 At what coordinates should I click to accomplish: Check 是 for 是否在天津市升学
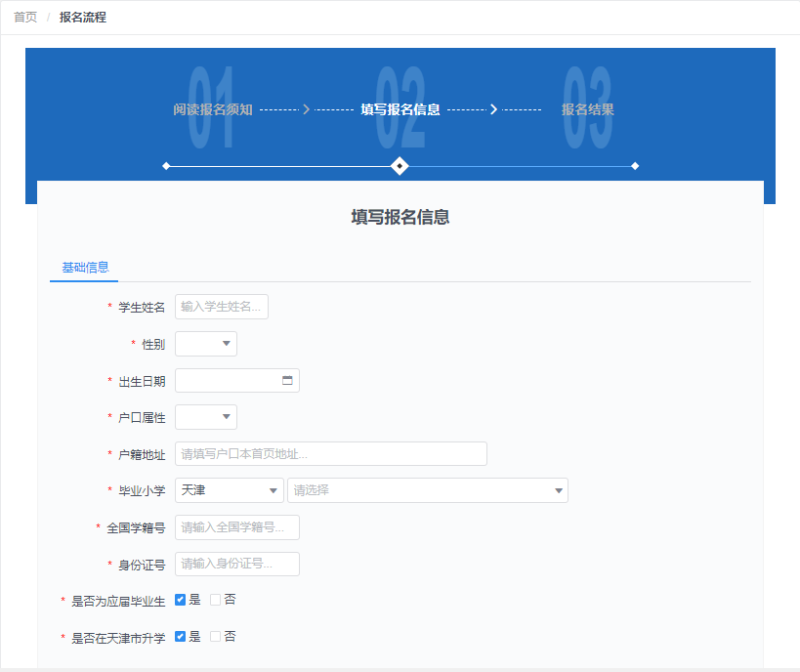(180, 636)
